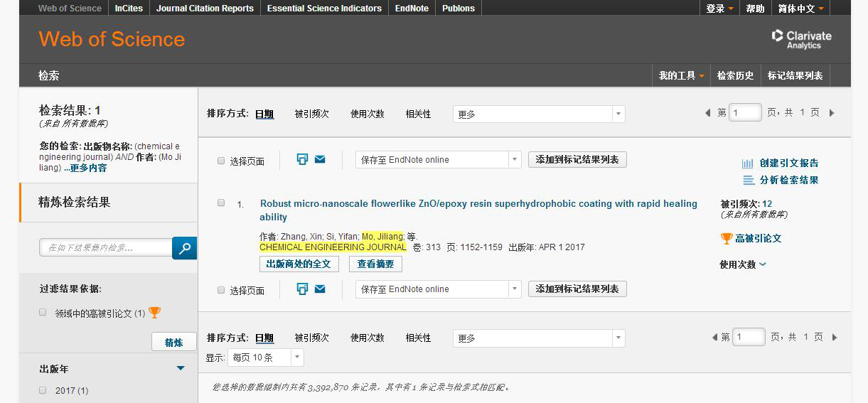Screen dimensions: 868x403
Task: Go to previous page using top left arrow
Action: click(707, 113)
